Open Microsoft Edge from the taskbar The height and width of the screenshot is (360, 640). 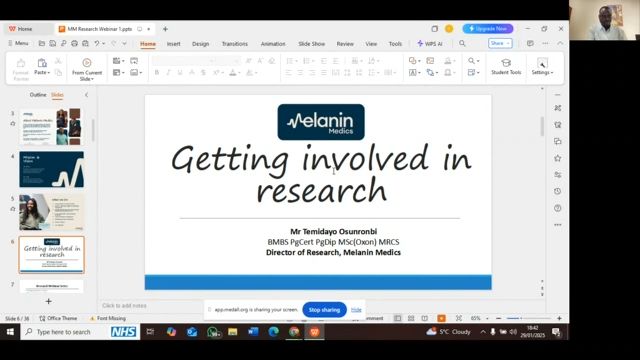(x=273, y=332)
